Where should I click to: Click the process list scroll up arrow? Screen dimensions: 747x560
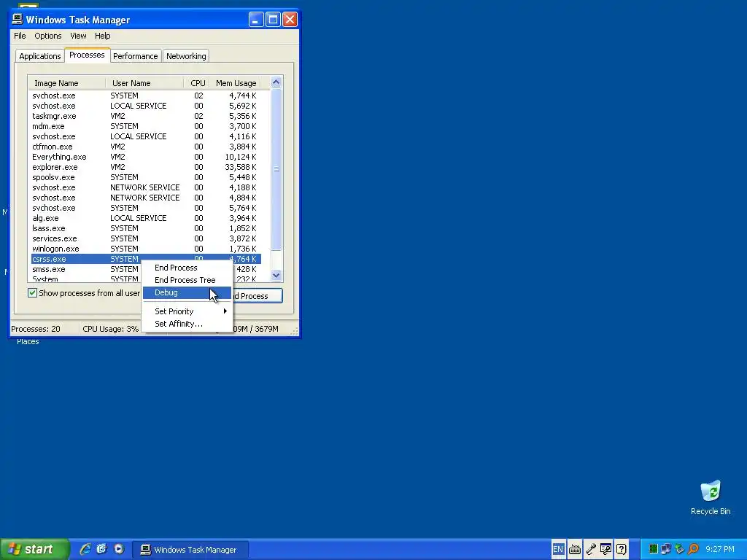pos(276,82)
